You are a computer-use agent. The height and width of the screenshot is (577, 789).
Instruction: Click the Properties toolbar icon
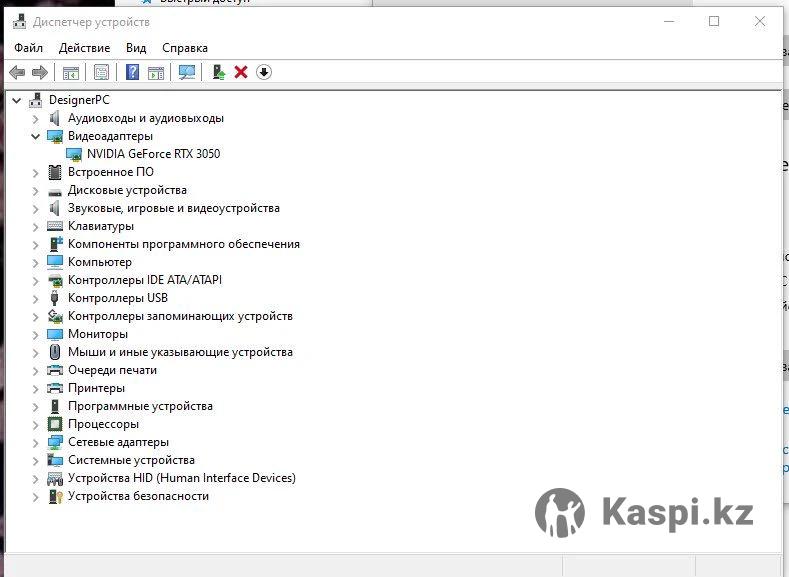click(101, 72)
